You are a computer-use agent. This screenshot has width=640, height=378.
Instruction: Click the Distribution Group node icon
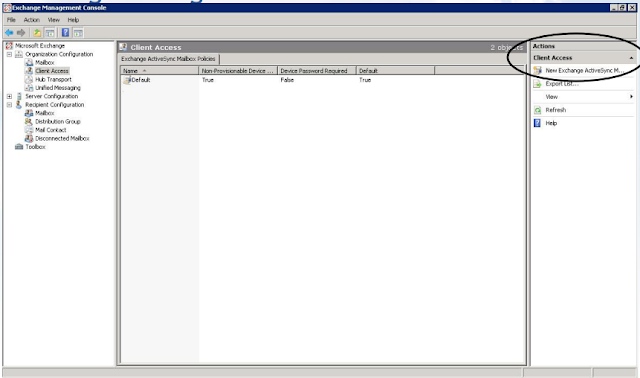click(x=29, y=122)
